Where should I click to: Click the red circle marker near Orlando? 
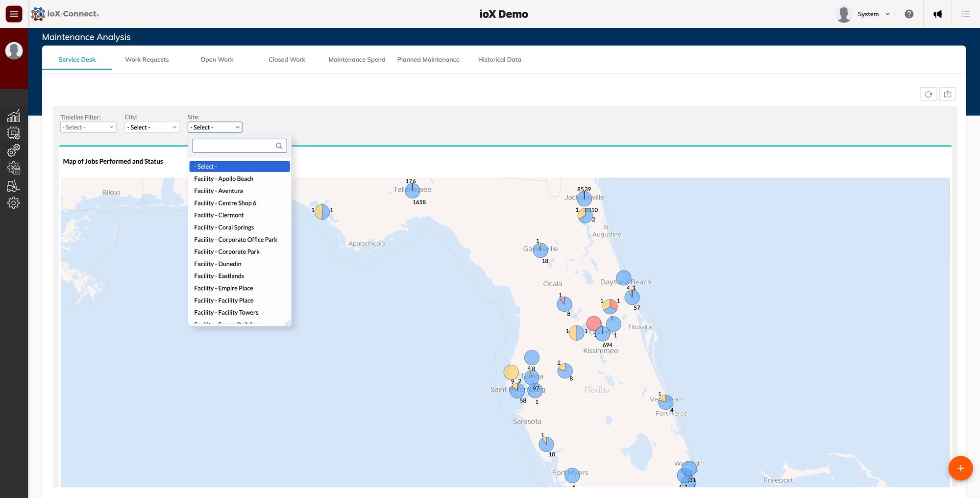[594, 324]
